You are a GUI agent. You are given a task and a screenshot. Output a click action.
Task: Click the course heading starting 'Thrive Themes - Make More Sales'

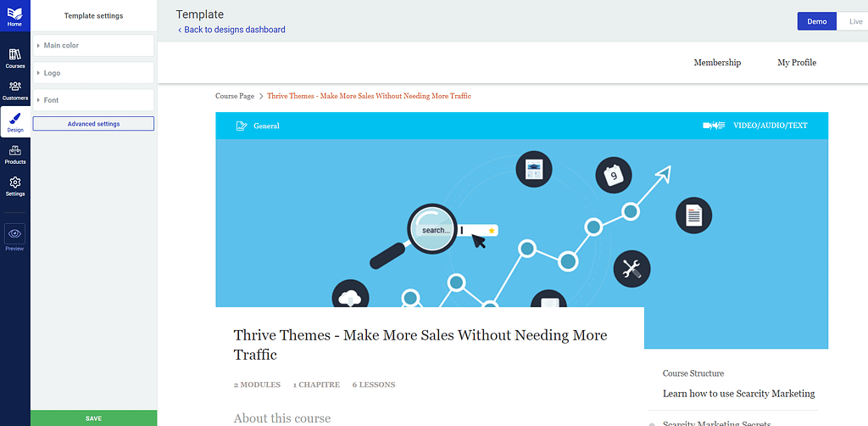[420, 345]
